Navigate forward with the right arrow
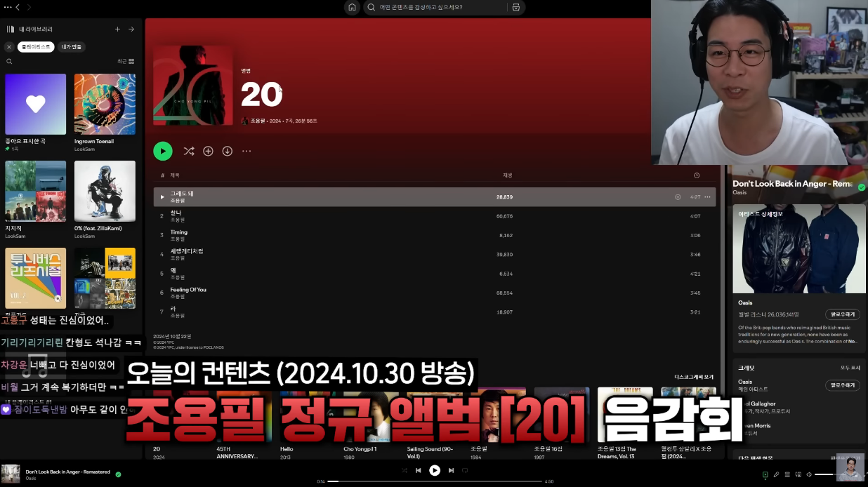The width and height of the screenshot is (868, 487). [x=29, y=7]
